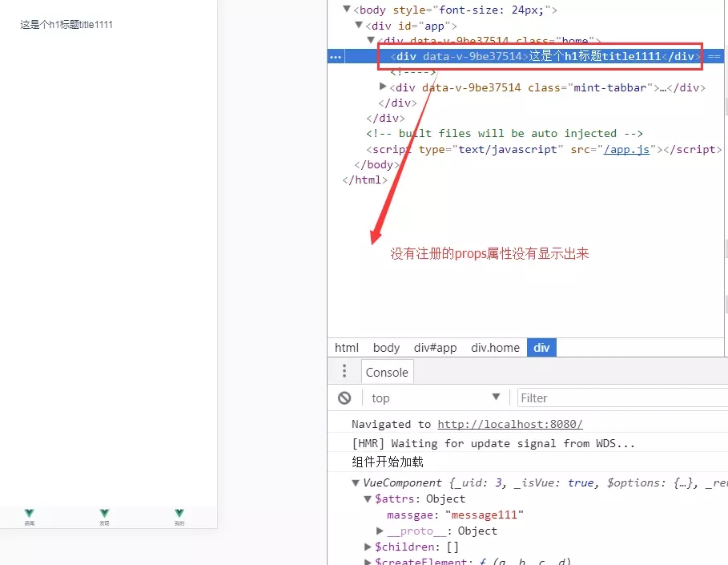Open the DevTools vertical three-dot menu
Screen dimensions: 728x565
344,370
